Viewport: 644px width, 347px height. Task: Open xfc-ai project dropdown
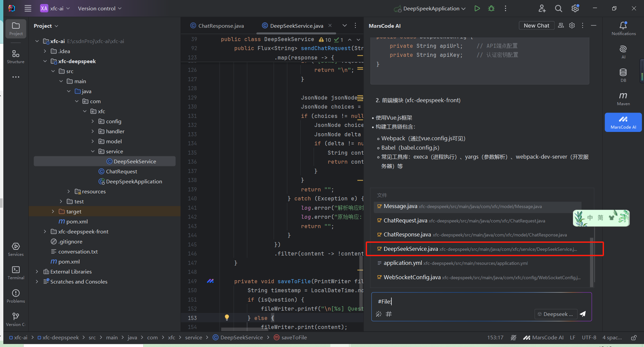(x=55, y=8)
